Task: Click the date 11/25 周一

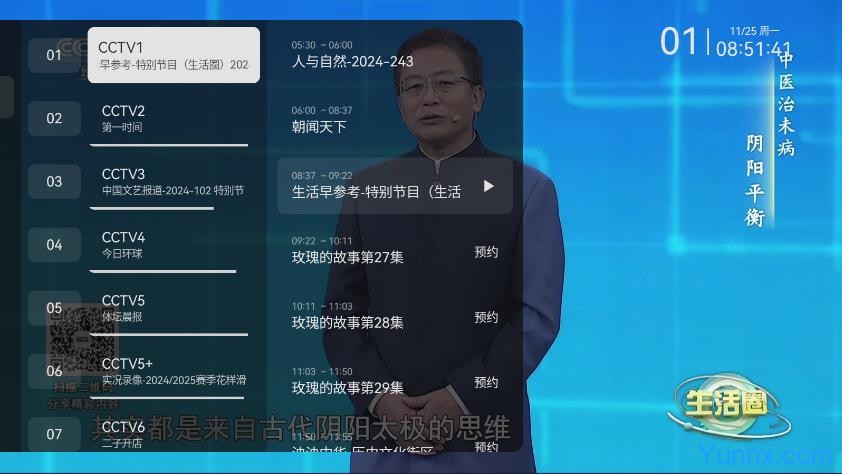Action: (x=754, y=31)
